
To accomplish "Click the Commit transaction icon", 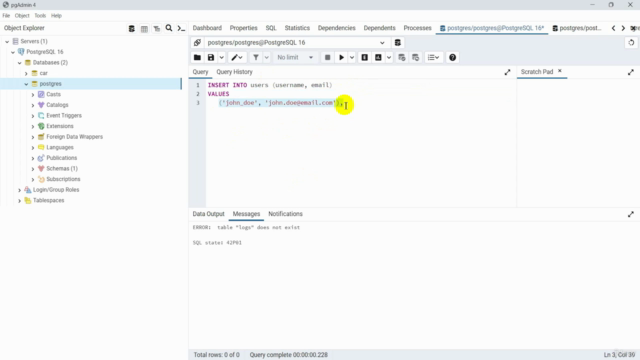I will point(402,58).
